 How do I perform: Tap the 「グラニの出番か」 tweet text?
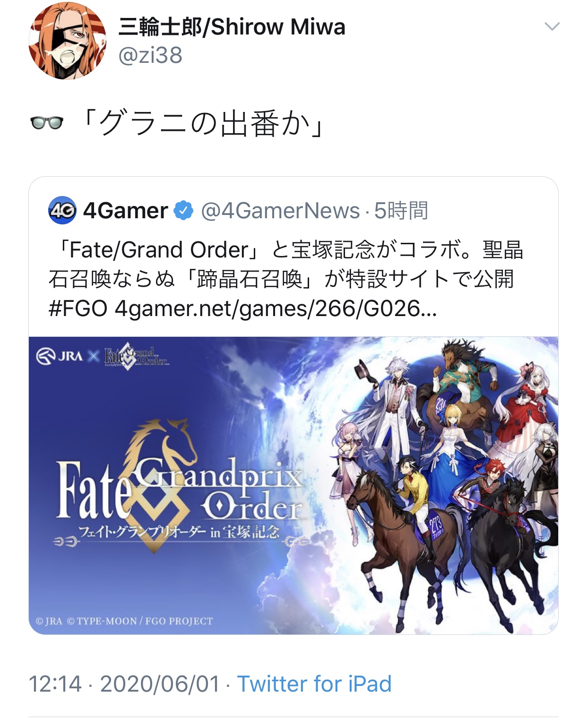(201, 124)
